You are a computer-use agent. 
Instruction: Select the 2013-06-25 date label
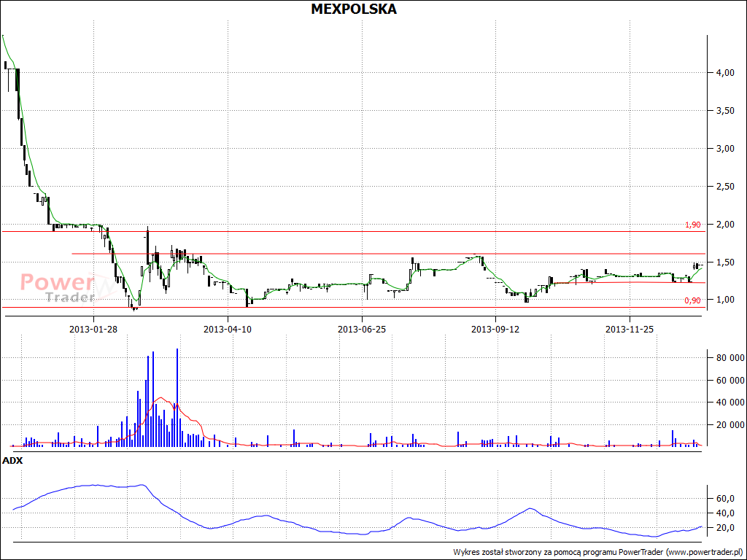(362, 329)
